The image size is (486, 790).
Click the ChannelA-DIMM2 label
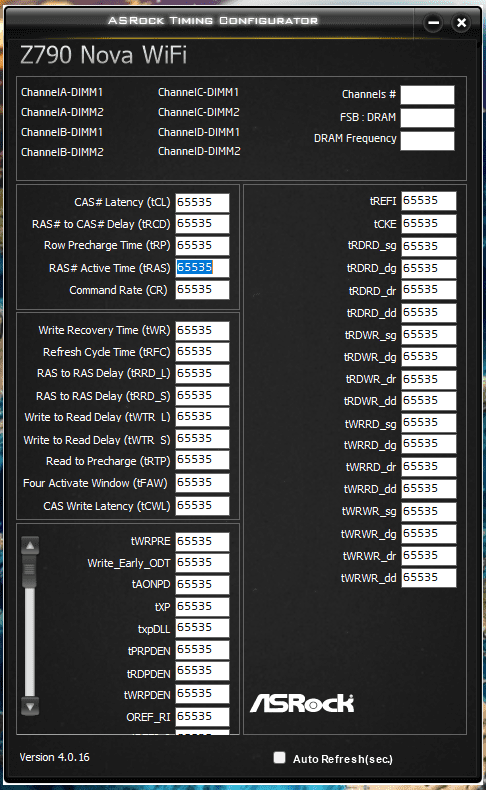click(62, 112)
